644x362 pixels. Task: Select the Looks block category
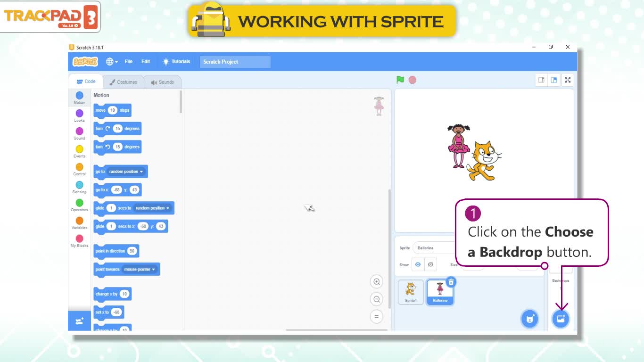tap(79, 116)
